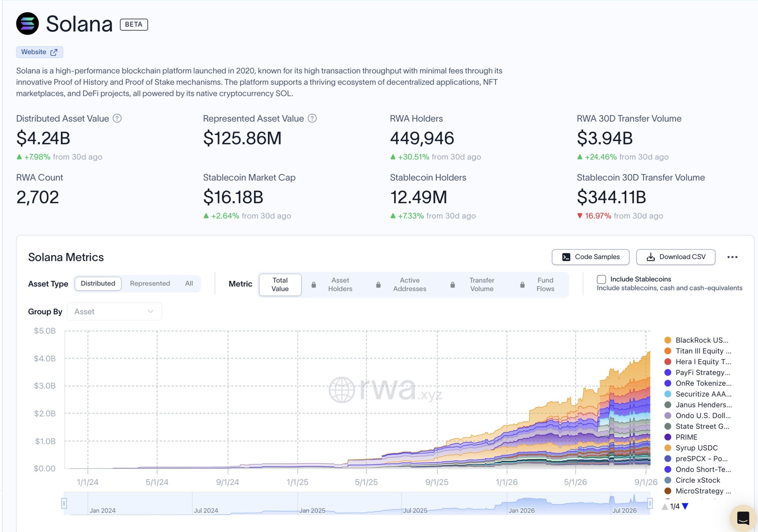Toggle Syrup USDC legend series
Image resolution: width=758 pixels, height=532 pixels.
tap(691, 448)
